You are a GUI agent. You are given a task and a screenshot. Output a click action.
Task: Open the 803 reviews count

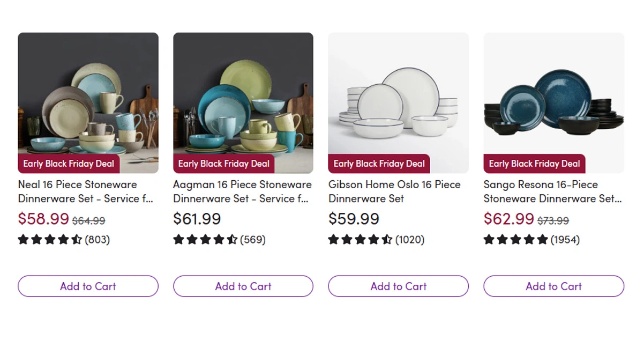(x=97, y=240)
